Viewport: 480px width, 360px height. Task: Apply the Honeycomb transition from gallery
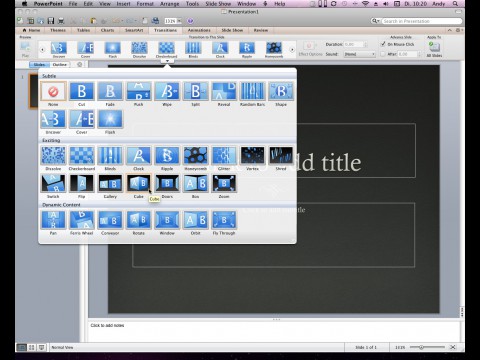(196, 155)
